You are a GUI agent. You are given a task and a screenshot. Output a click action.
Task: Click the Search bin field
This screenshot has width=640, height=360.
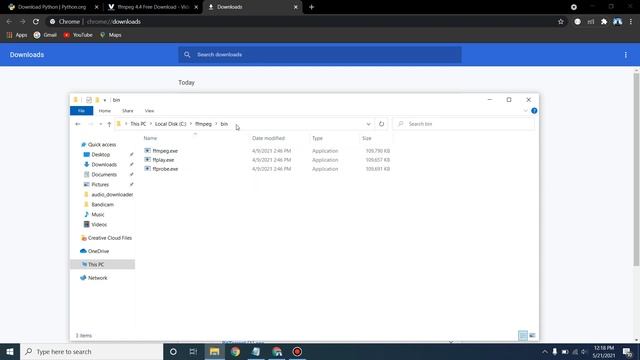click(463, 124)
